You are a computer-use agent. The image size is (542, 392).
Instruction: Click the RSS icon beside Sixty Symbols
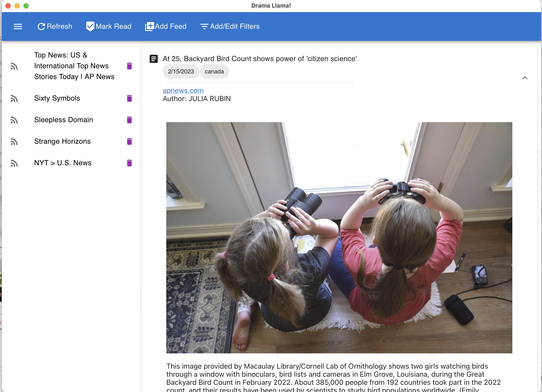coord(14,99)
